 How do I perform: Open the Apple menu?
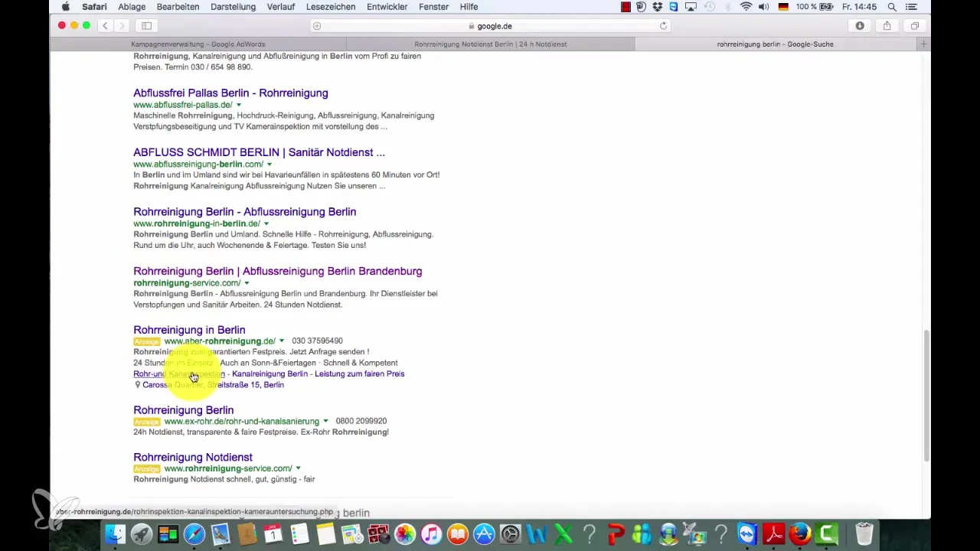pos(66,7)
